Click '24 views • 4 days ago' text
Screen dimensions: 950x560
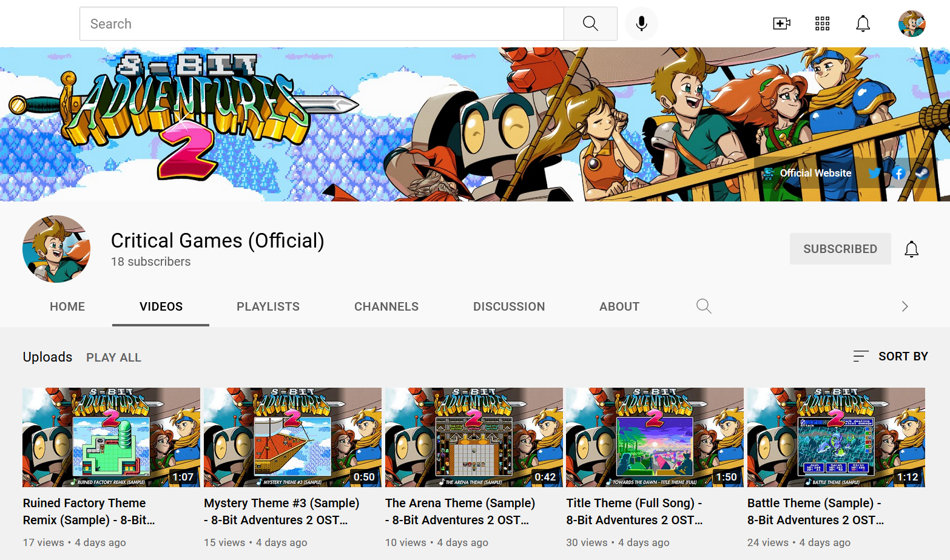click(799, 542)
